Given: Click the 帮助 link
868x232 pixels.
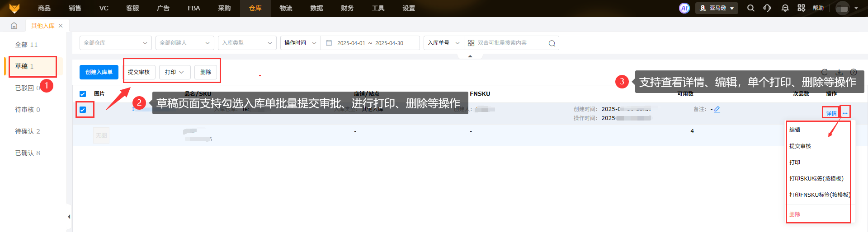Looking at the screenshot, I should pos(818,8).
